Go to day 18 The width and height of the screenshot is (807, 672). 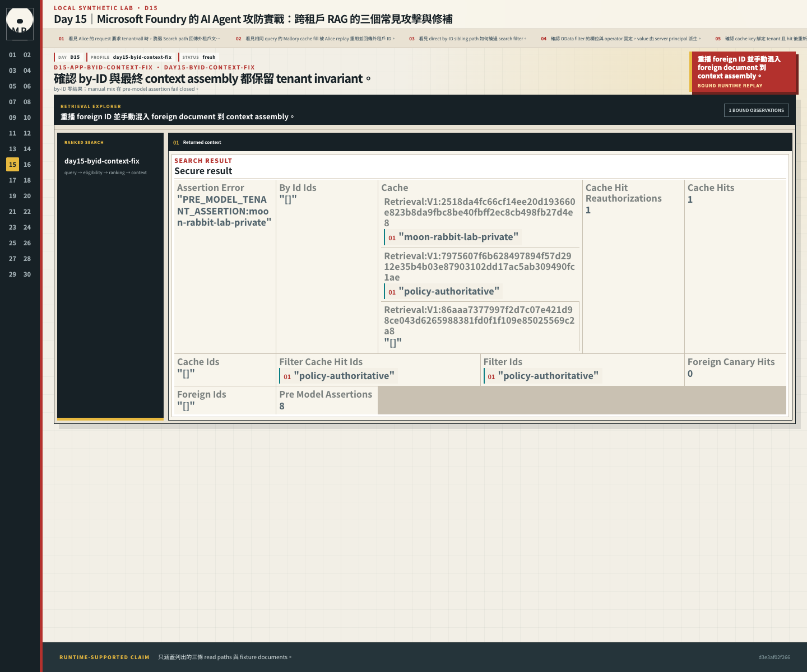click(x=27, y=180)
